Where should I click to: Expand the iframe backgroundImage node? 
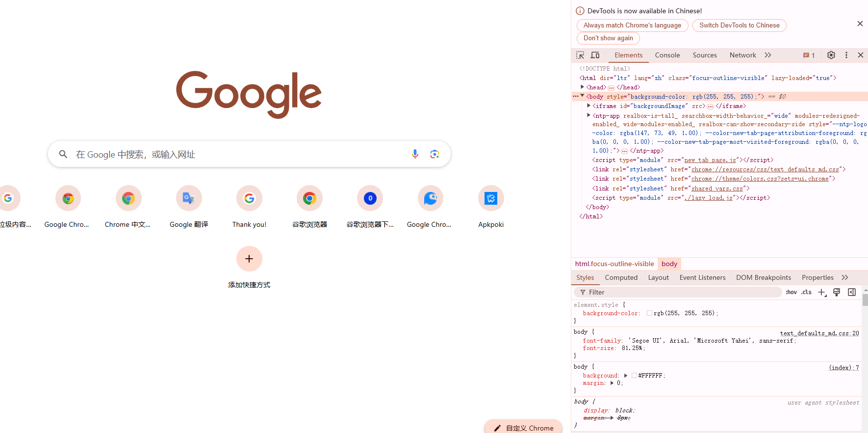click(x=589, y=106)
